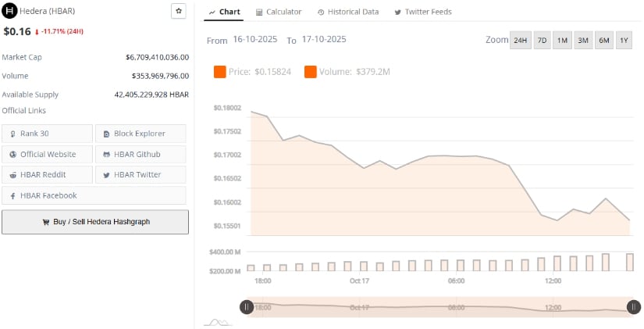Switch to the Calculator tab

(x=279, y=12)
